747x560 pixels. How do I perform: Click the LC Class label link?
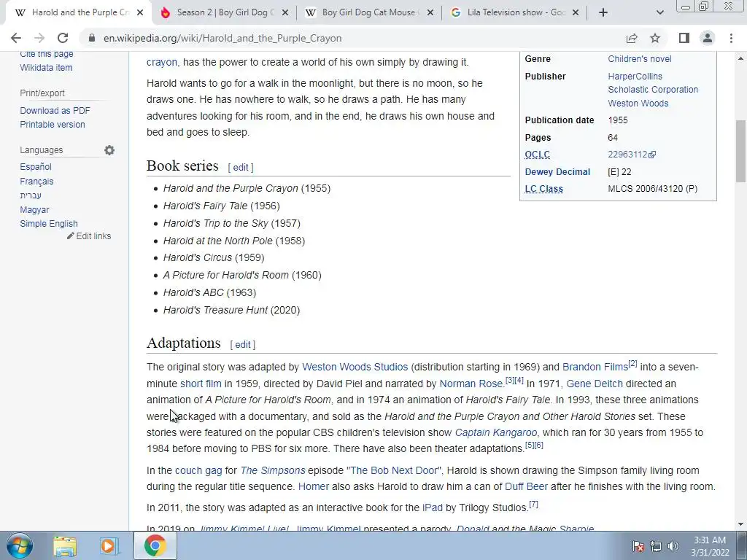click(544, 189)
